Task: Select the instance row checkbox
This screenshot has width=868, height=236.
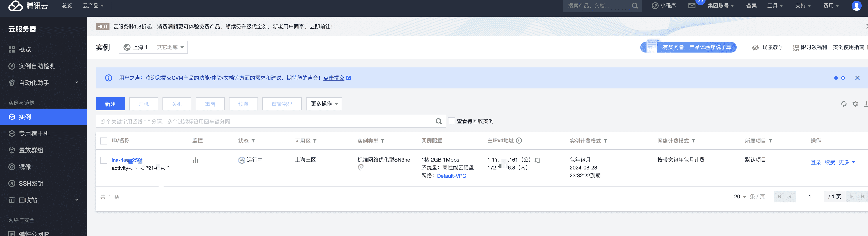Action: (x=104, y=160)
